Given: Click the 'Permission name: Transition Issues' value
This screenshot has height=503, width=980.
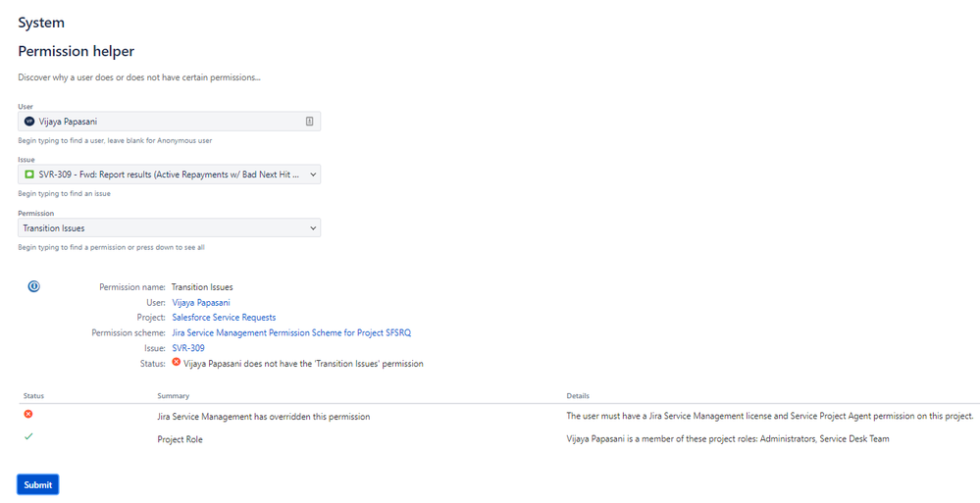Looking at the screenshot, I should pos(202,287).
